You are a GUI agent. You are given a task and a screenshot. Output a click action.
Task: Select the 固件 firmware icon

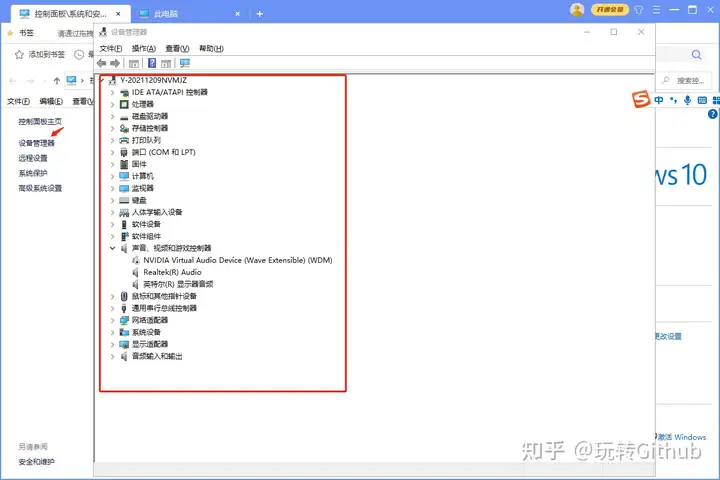point(124,164)
